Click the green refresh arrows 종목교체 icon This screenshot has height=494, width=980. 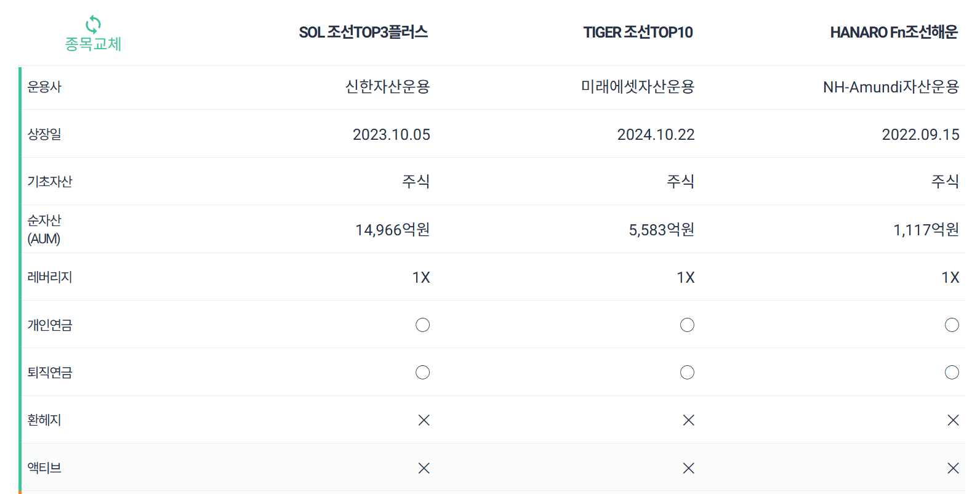pyautogui.click(x=93, y=25)
